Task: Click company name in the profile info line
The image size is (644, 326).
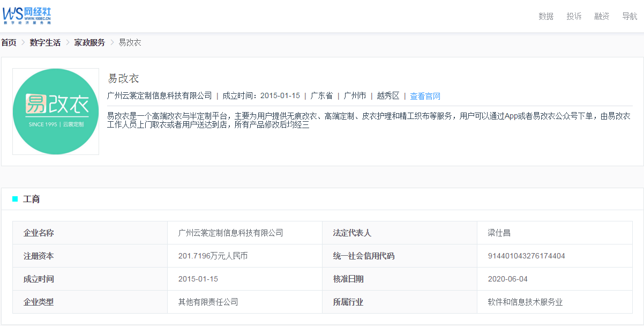Action: (x=160, y=96)
